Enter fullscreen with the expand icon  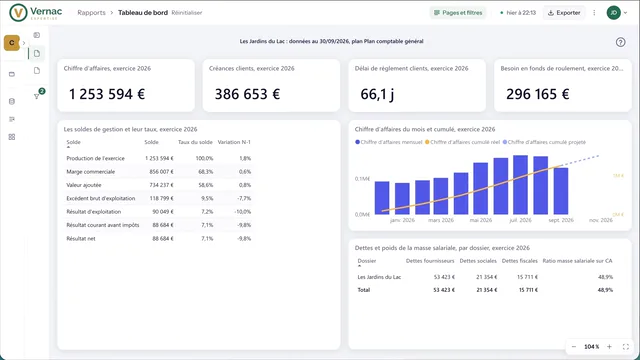[x=625, y=347]
